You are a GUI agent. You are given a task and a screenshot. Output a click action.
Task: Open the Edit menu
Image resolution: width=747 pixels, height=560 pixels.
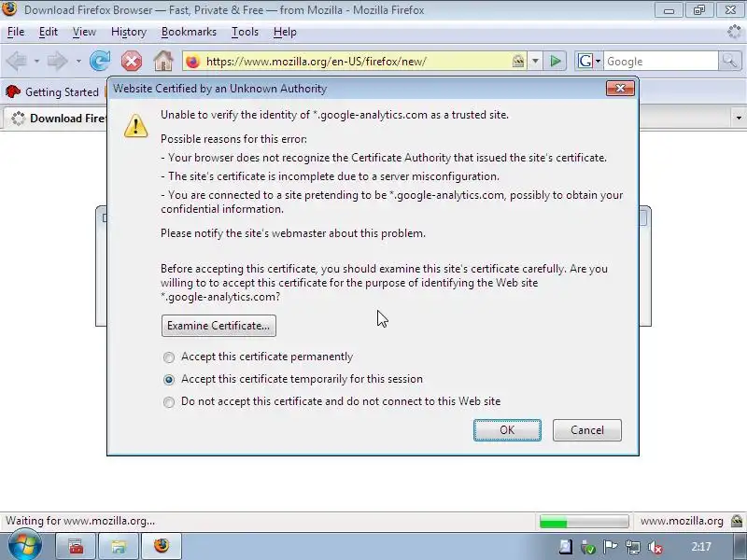pyautogui.click(x=49, y=32)
